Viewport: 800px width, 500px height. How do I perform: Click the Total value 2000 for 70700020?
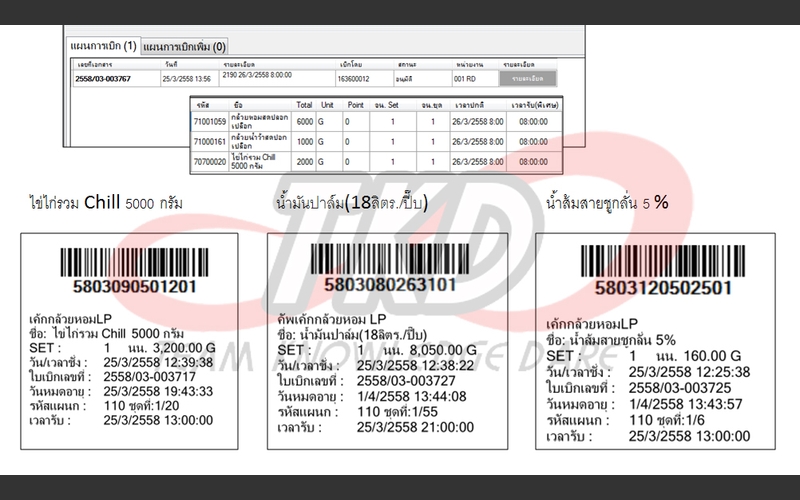(x=305, y=162)
